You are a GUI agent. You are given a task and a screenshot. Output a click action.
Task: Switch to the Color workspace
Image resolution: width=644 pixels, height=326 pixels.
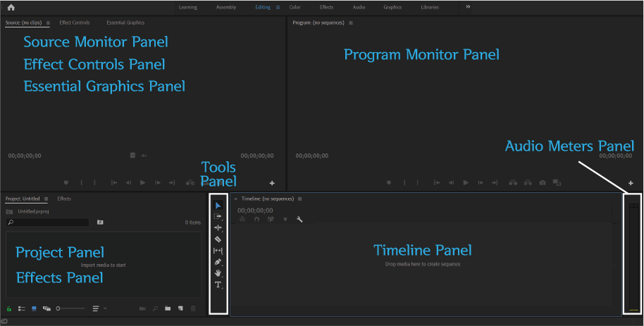[295, 7]
